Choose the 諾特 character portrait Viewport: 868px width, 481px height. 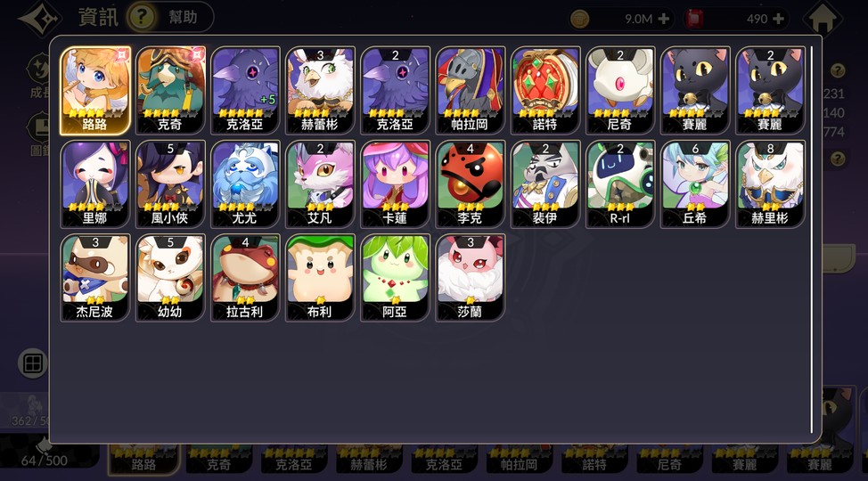[545, 91]
